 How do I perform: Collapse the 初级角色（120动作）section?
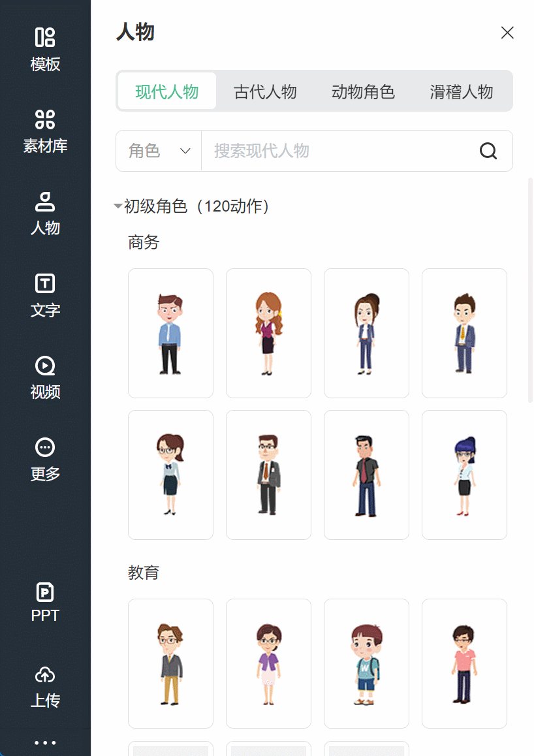click(x=118, y=206)
